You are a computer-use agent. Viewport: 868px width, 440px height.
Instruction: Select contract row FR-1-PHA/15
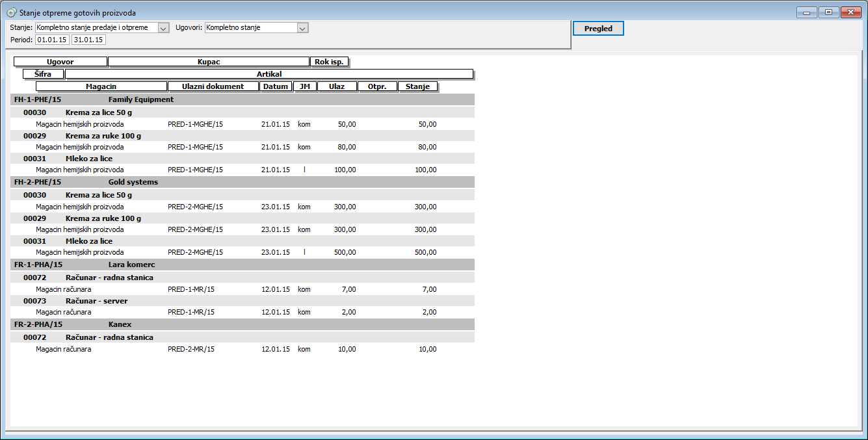click(x=243, y=265)
